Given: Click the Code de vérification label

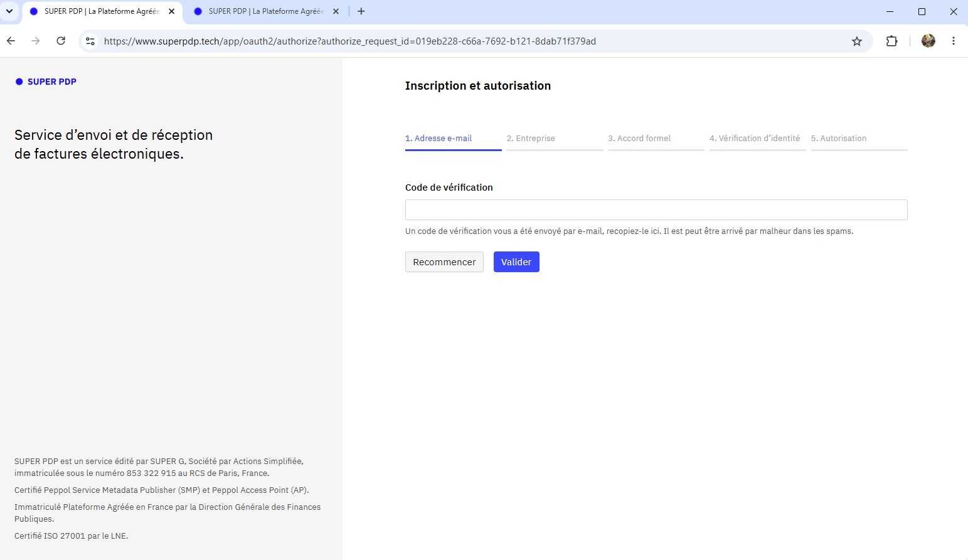Looking at the screenshot, I should pos(449,188).
